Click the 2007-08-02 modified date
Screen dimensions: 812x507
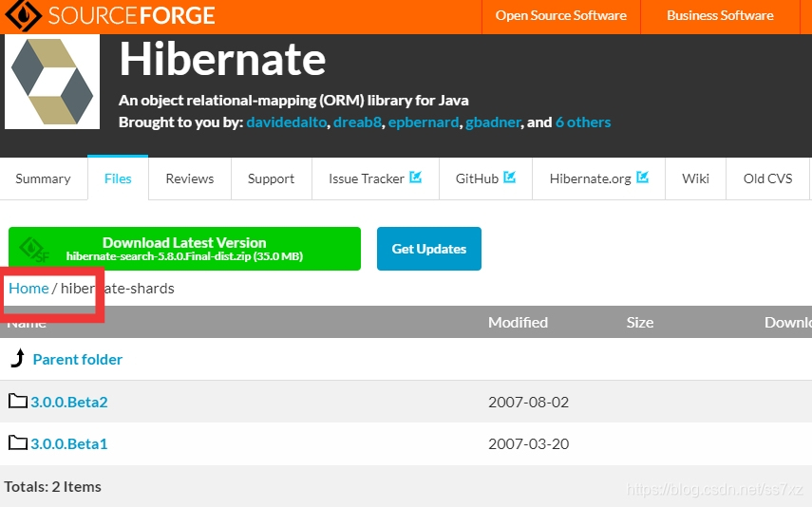(528, 402)
